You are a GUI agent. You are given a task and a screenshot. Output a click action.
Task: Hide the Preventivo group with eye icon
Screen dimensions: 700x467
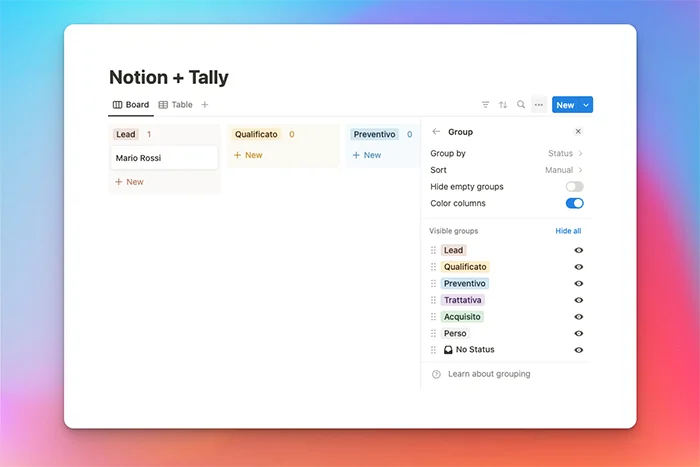pyautogui.click(x=579, y=284)
